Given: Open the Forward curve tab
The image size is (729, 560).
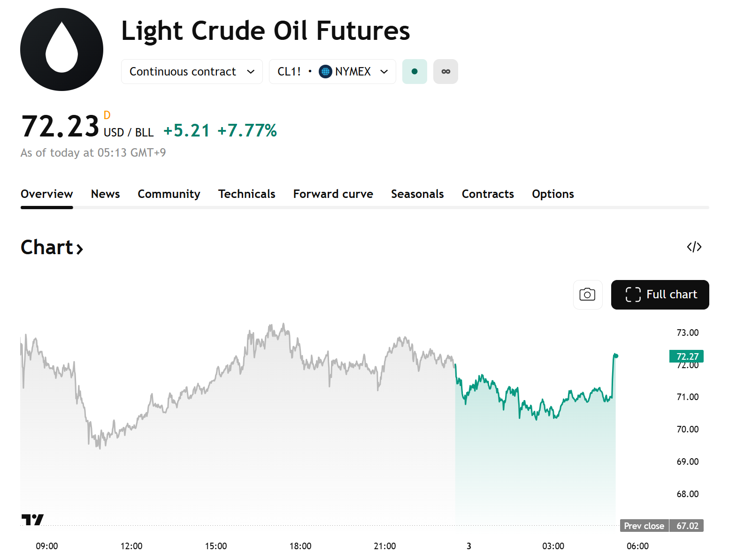Looking at the screenshot, I should (x=333, y=194).
